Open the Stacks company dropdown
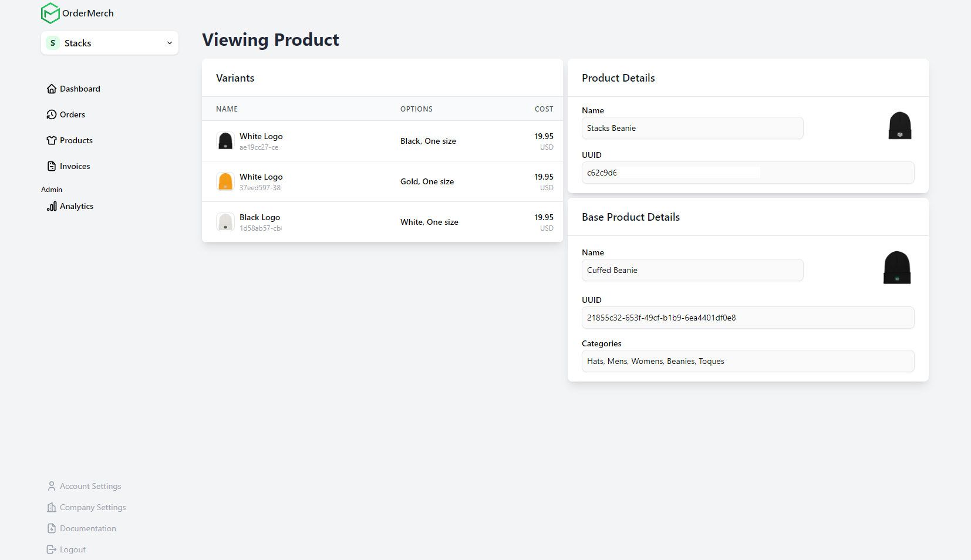This screenshot has height=560, width=971. pos(110,43)
